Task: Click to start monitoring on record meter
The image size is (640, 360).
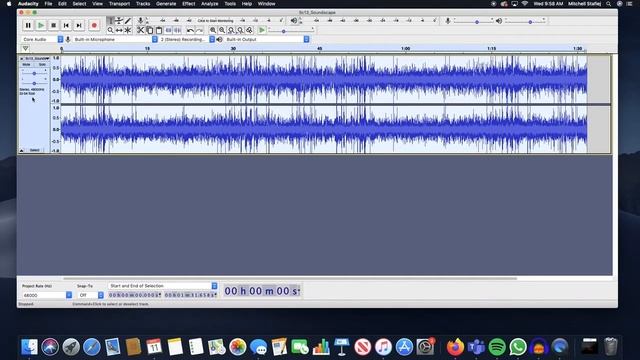Action: coord(216,20)
